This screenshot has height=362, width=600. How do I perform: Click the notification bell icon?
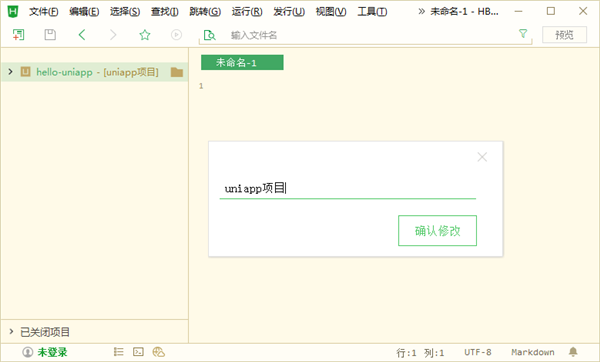pos(573,352)
